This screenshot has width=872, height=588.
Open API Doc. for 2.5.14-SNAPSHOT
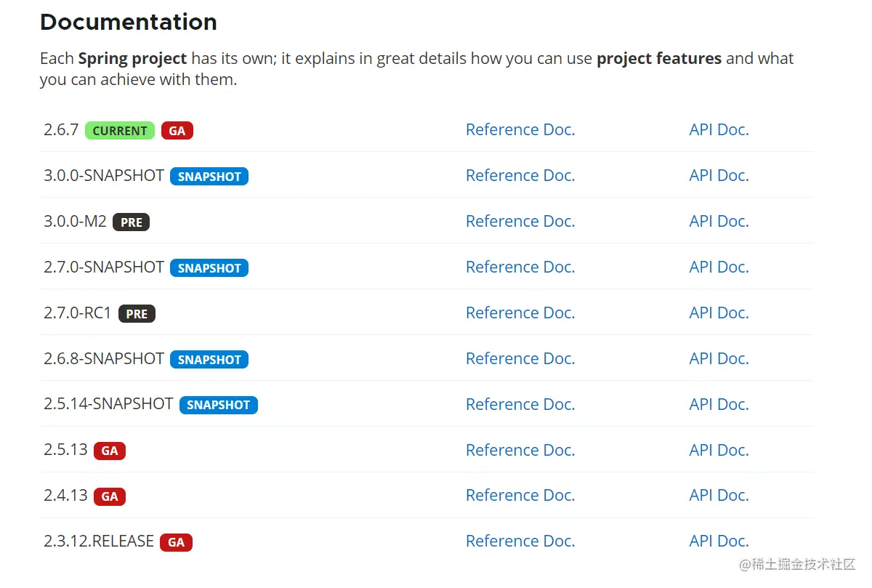pos(719,405)
